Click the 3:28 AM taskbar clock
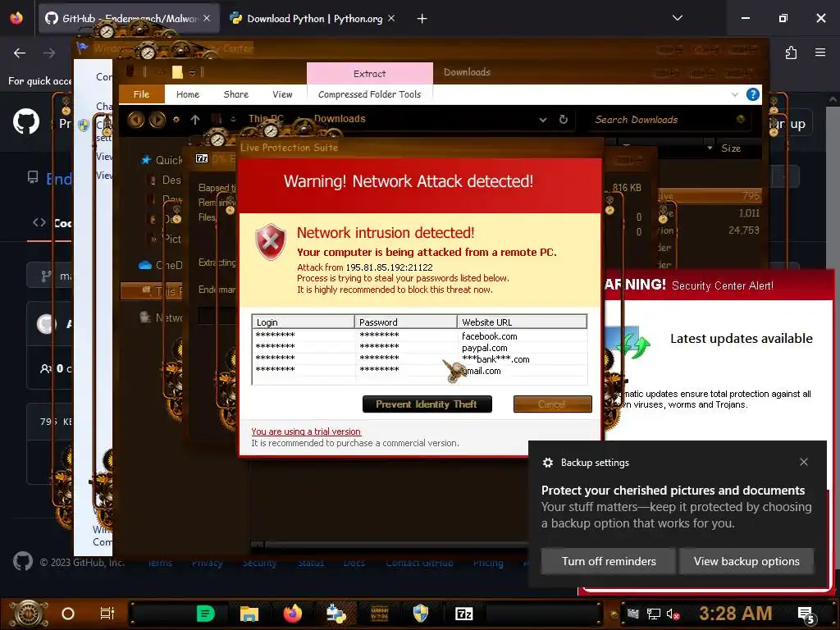Image resolution: width=840 pixels, height=630 pixels. click(x=736, y=613)
